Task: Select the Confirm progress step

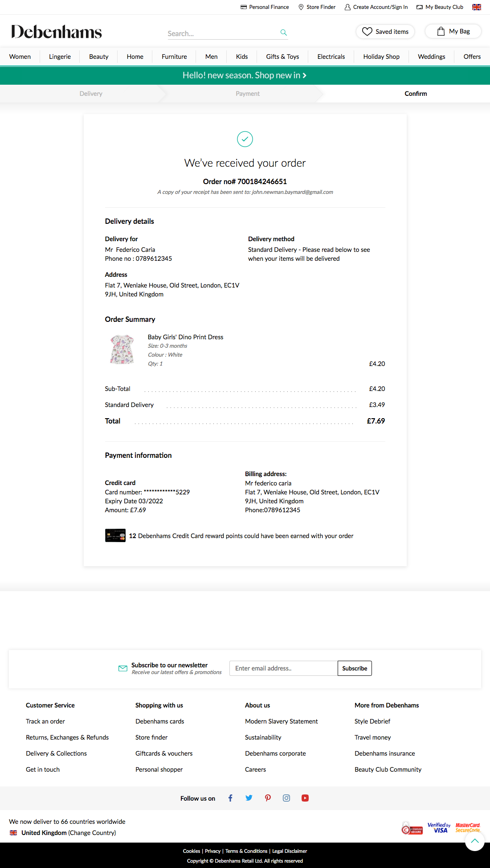Action: pos(415,94)
